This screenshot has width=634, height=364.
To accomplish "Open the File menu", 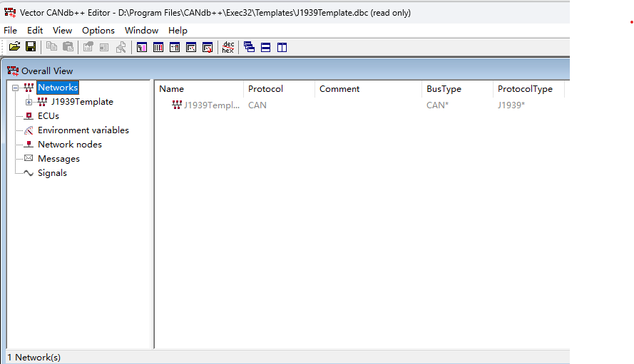I will click(x=10, y=30).
